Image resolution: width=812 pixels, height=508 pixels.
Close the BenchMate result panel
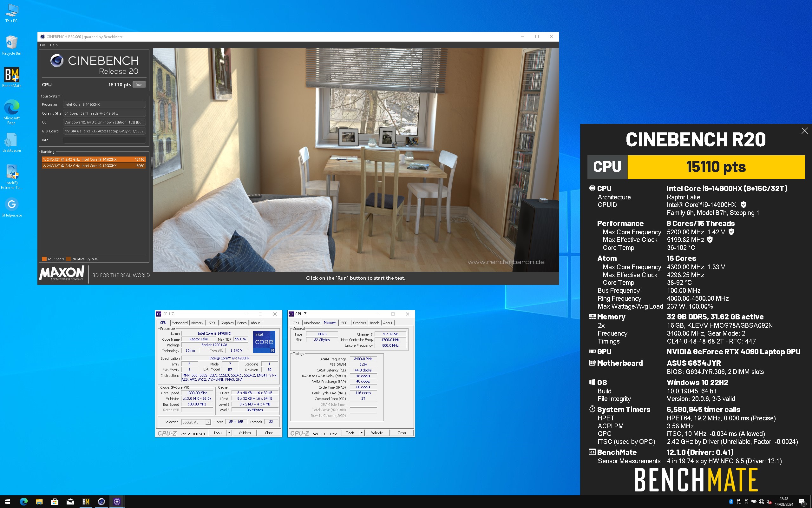pyautogui.click(x=805, y=131)
